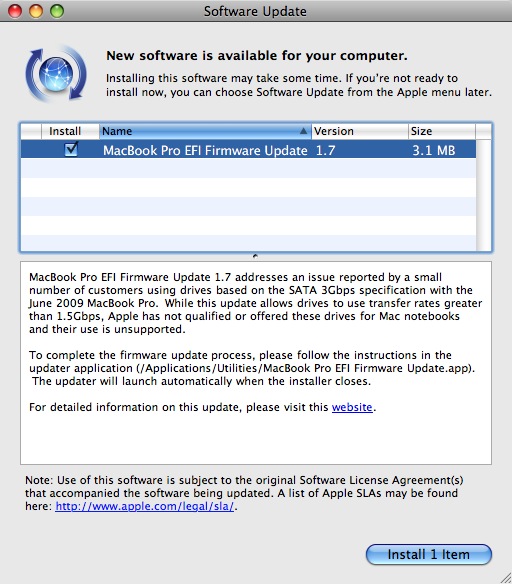
Task: Sort updates by the Name column header
Action: point(205,131)
